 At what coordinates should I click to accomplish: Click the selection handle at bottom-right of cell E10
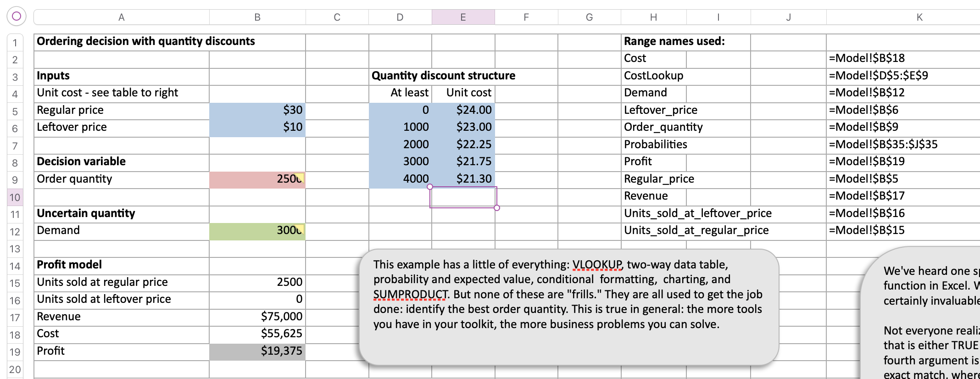pos(497,208)
